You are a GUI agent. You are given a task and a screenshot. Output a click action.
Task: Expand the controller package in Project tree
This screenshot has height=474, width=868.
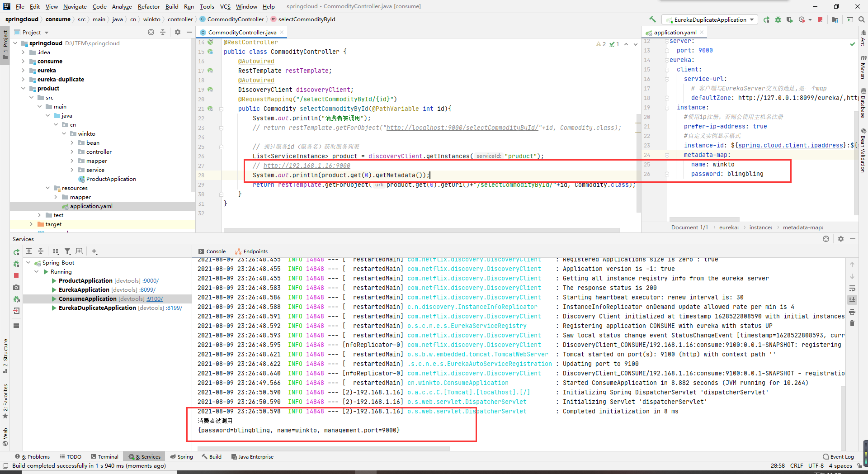72,152
